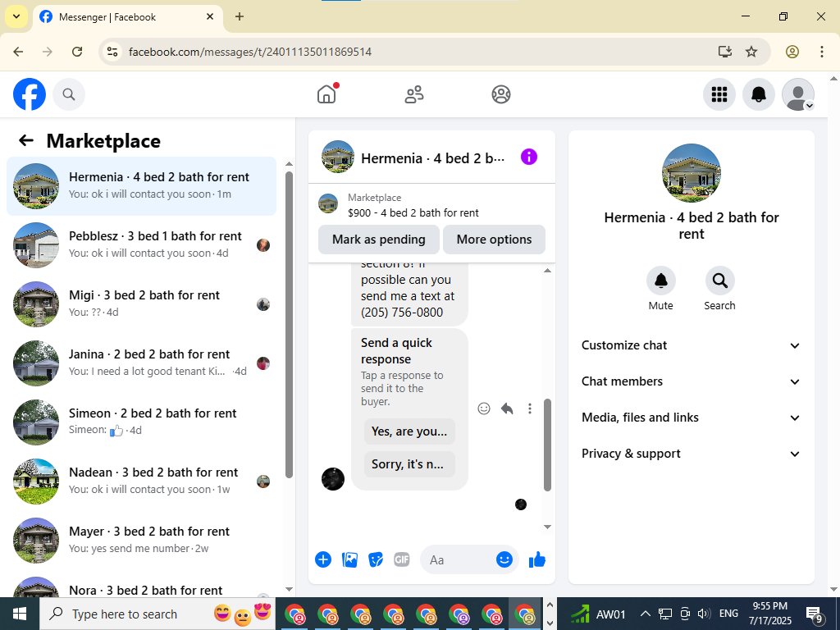The height and width of the screenshot is (630, 840).
Task: Click Mark as pending button
Action: 379,240
